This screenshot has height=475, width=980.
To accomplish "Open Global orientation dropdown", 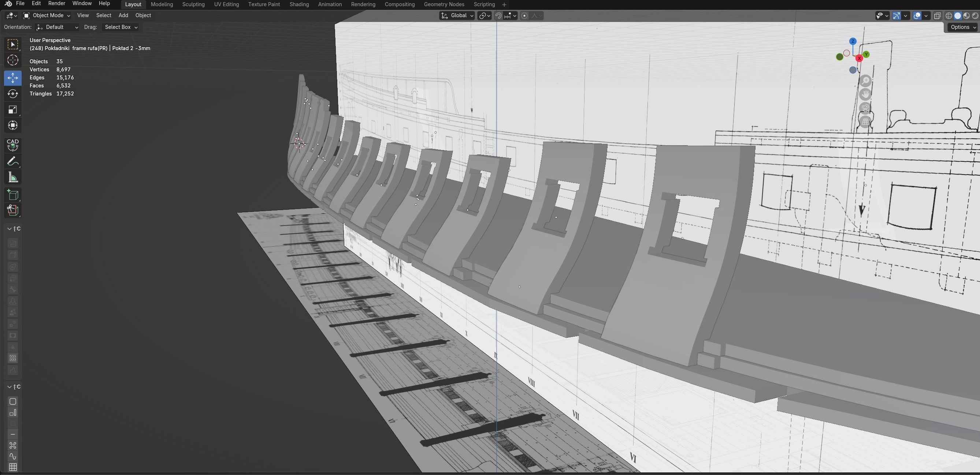I will pos(457,16).
